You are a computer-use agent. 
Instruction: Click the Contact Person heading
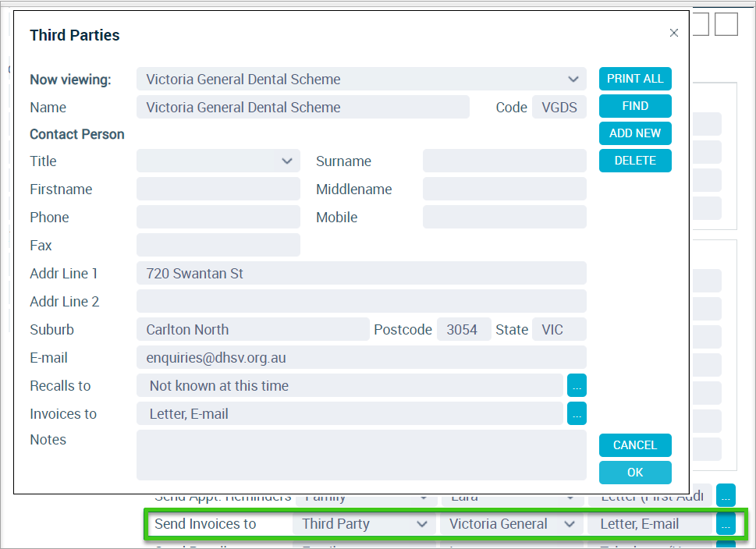pos(77,134)
